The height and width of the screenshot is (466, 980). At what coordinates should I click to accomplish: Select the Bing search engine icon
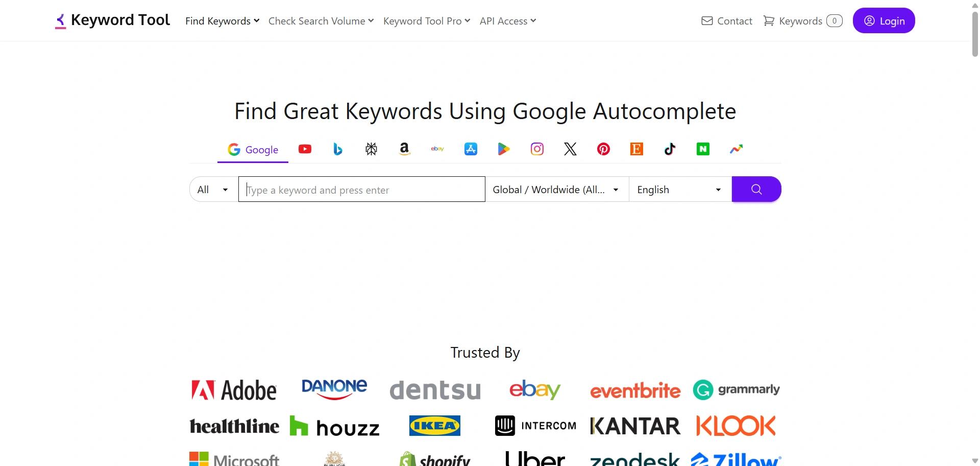coord(338,149)
